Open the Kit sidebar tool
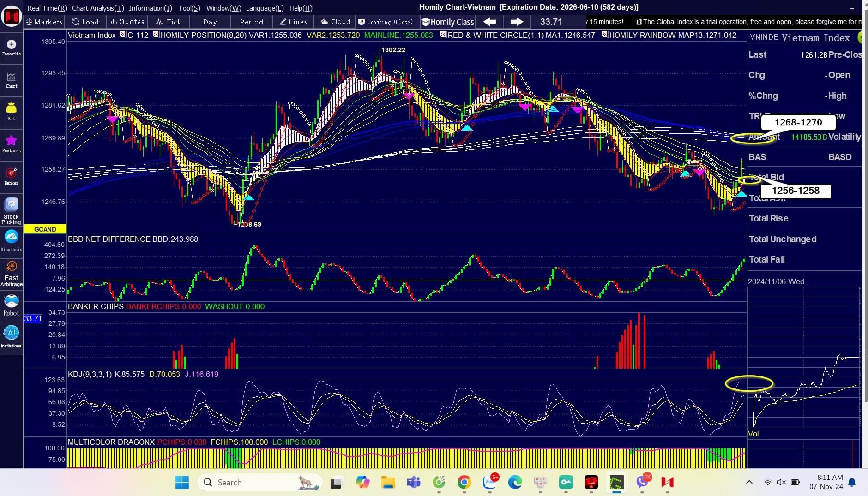The width and height of the screenshot is (868, 496). pyautogui.click(x=12, y=112)
